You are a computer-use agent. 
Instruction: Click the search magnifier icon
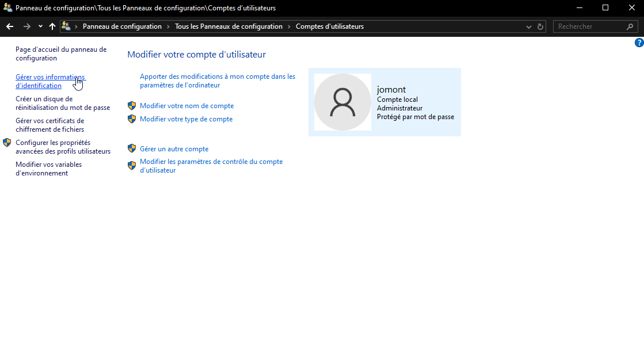[630, 26]
